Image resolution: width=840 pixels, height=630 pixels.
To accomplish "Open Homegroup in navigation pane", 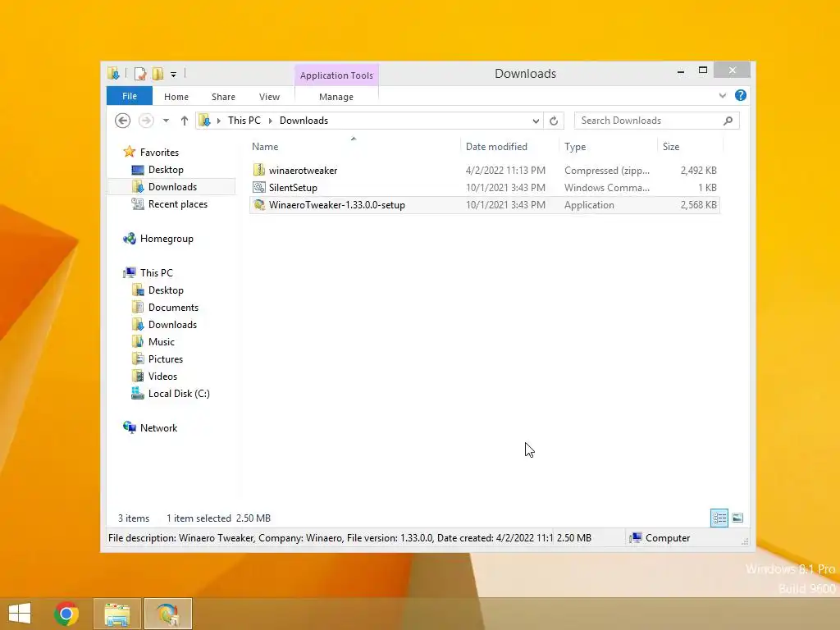I will coord(166,239).
